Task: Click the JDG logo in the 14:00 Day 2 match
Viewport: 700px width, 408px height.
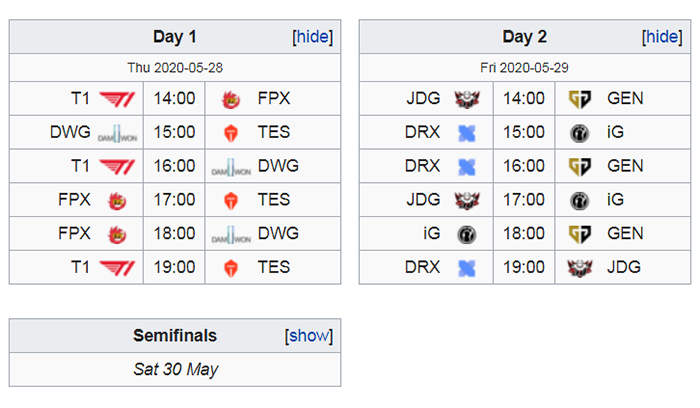Action: tap(467, 99)
